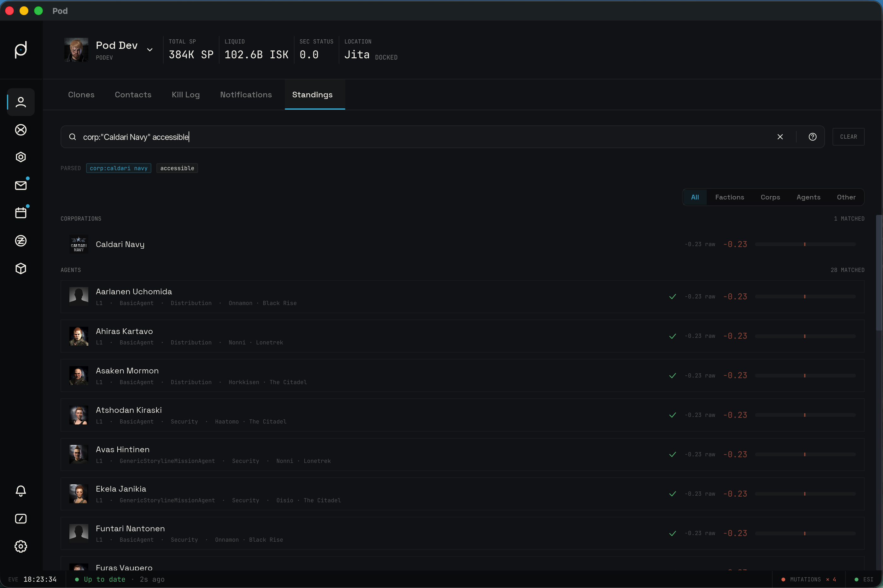Switch to the Clones tab
This screenshot has height=588, width=883.
click(x=81, y=95)
